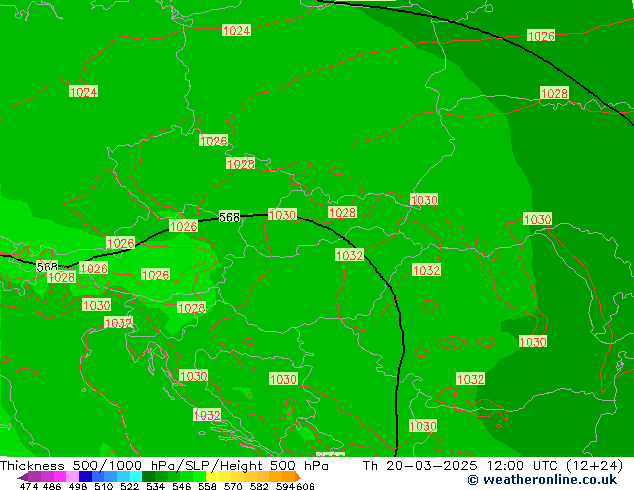Click the weatheronline.co.uk copyright link
This screenshot has width=634, height=490.
point(542,480)
